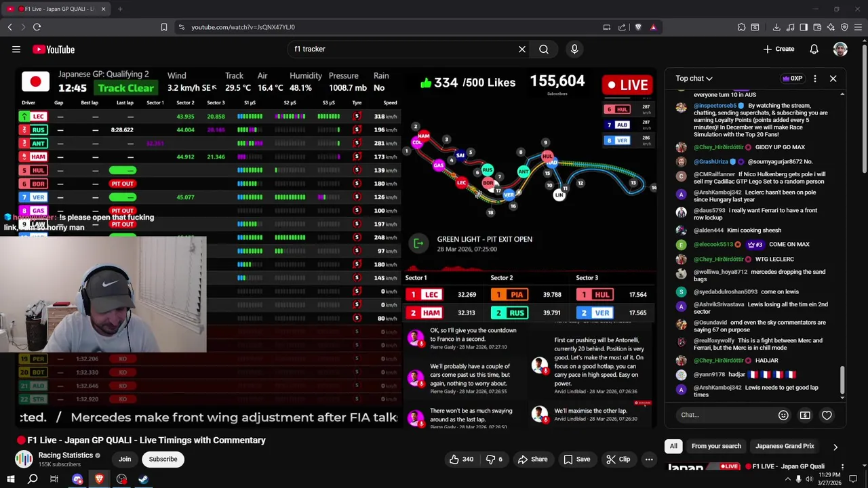Open browser main menu
The height and width of the screenshot is (488, 868).
tap(858, 27)
